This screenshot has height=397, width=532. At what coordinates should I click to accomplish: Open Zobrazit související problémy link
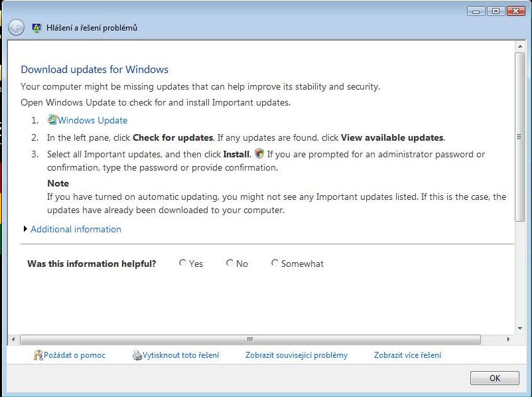(297, 355)
